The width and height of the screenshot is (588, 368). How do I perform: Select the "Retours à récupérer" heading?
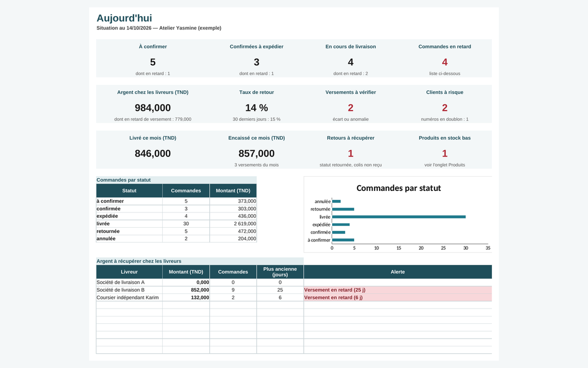(x=351, y=138)
